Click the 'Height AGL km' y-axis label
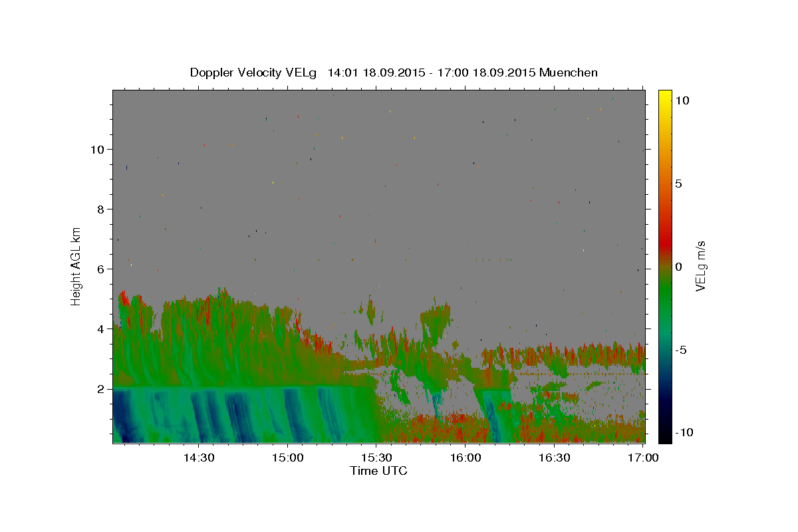 tap(76, 265)
